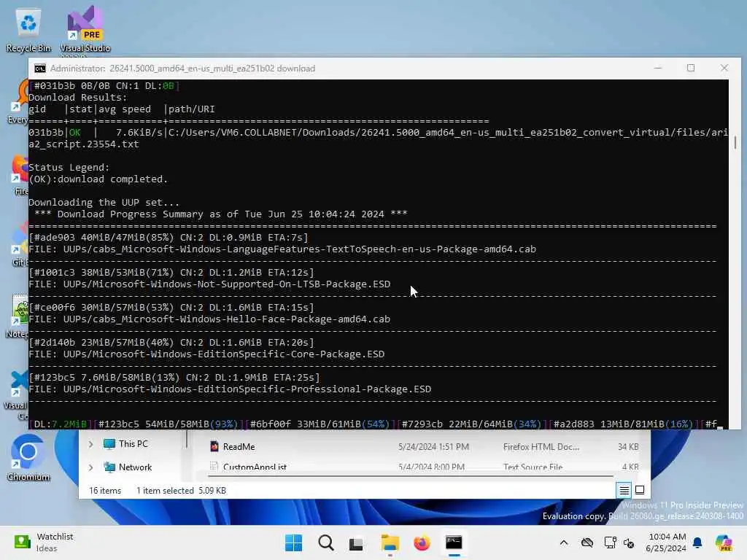
Task: Switch Explorer to details view
Action: point(624,490)
